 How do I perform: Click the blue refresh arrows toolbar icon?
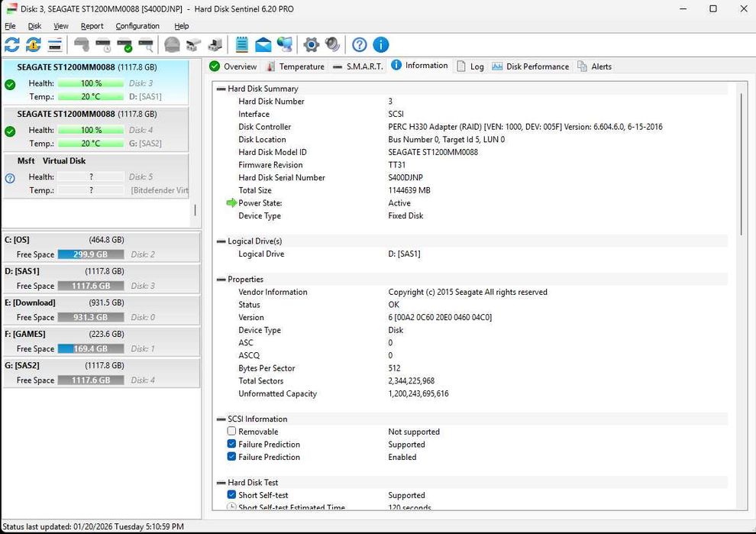coord(12,45)
